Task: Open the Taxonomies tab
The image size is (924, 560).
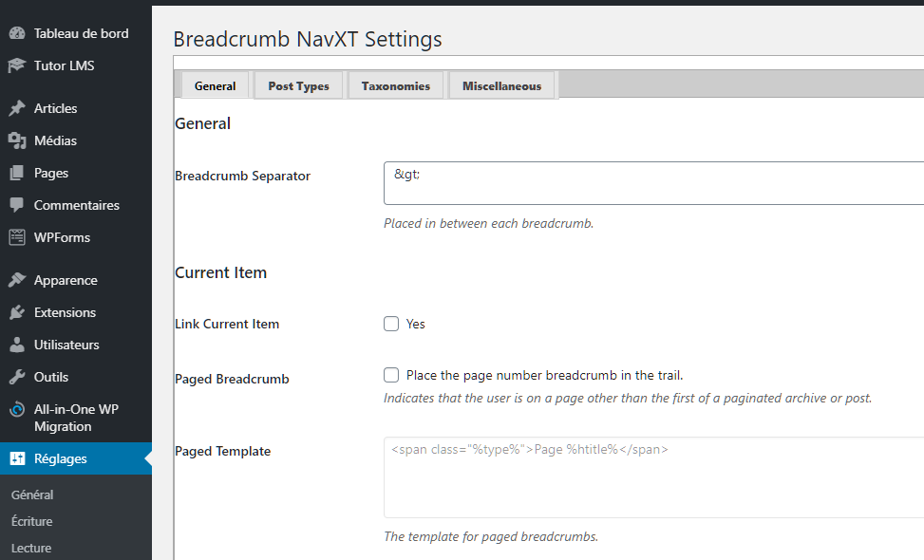Action: [x=396, y=84]
